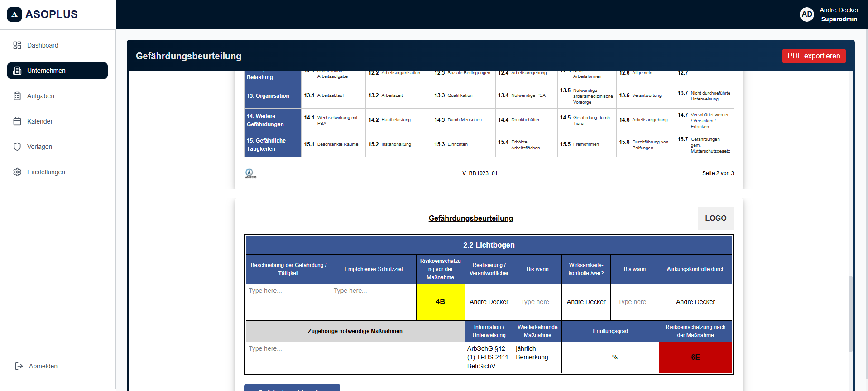Click cell 14.2 Hautbelastung
Viewport: 868px width, 391px height.
[398, 120]
